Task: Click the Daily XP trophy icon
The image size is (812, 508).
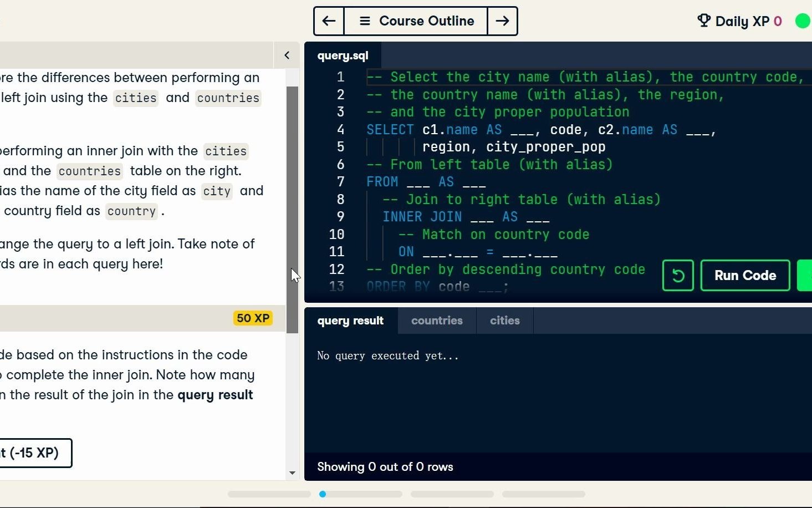Action: point(703,21)
